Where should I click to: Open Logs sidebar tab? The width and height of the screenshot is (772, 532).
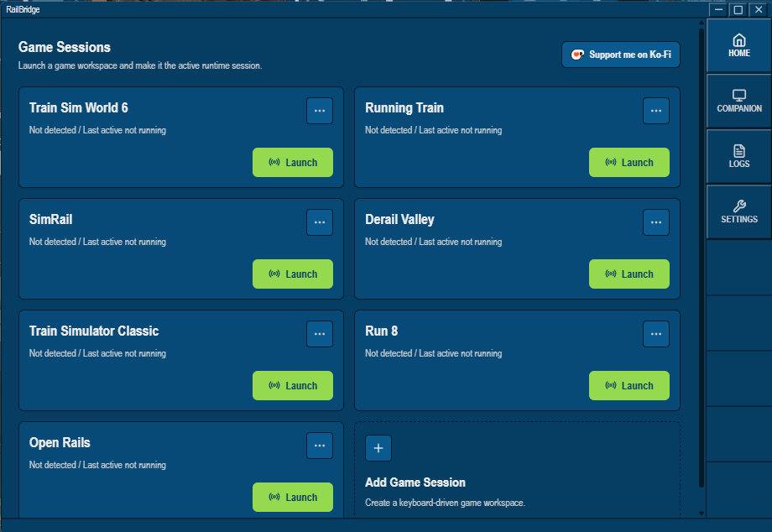739,157
